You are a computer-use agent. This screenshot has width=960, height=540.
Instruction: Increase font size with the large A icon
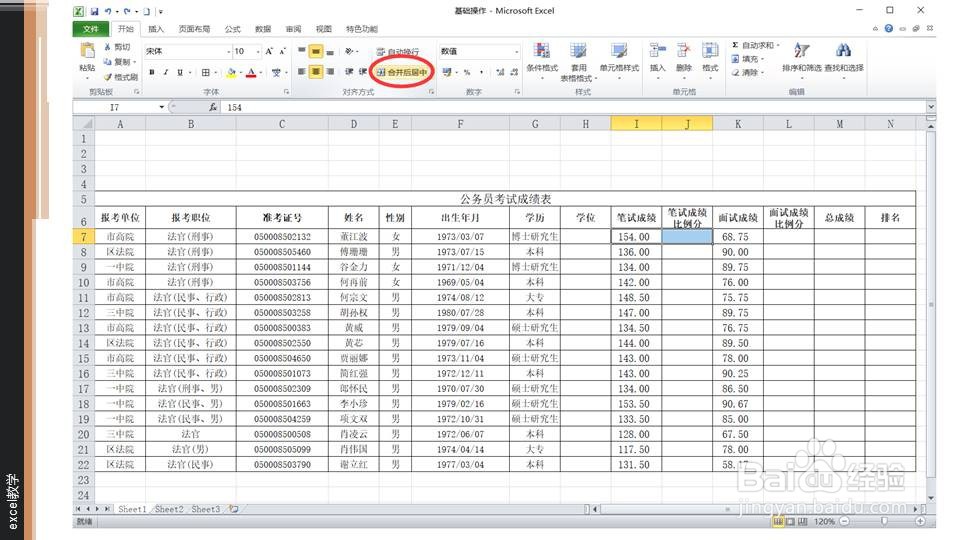tap(269, 51)
